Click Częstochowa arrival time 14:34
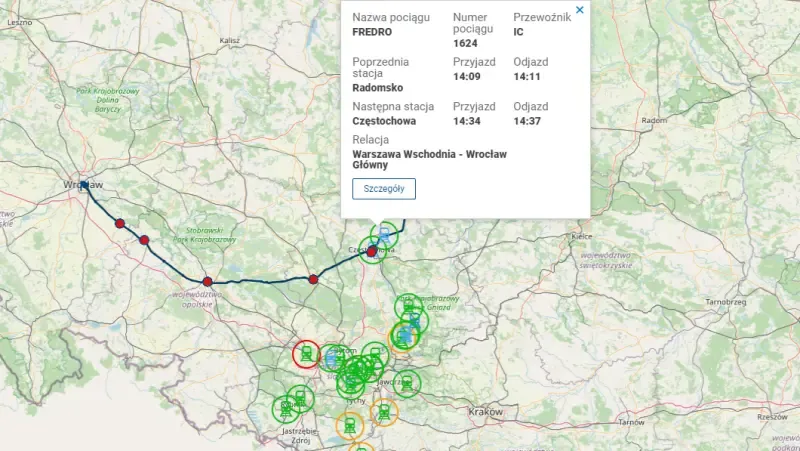The height and width of the screenshot is (451, 800). (x=467, y=121)
